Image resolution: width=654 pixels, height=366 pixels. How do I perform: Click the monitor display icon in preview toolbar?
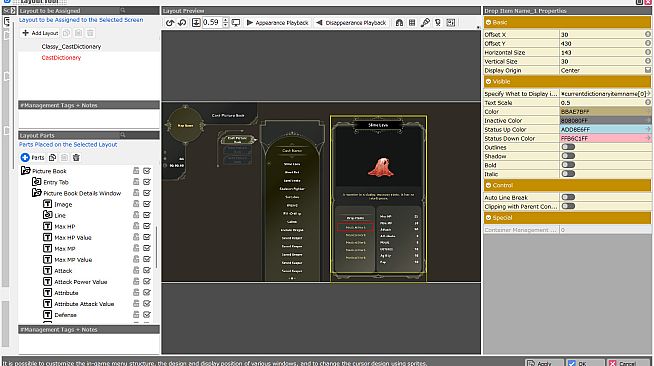point(236,23)
